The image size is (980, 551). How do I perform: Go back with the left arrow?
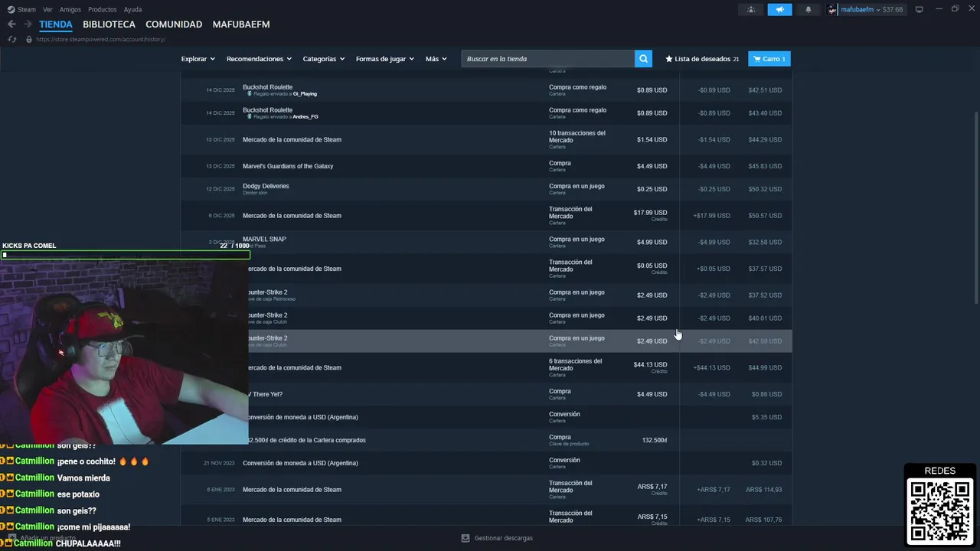click(11, 24)
